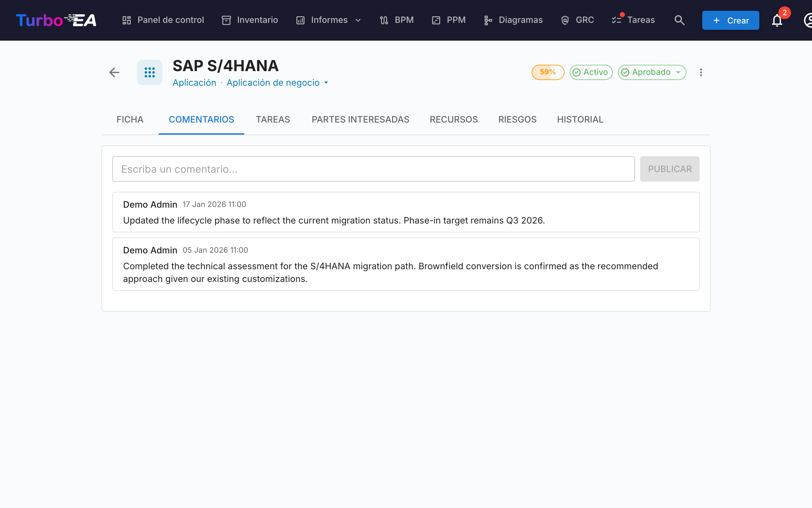
Task: Expand the Informes dropdown menu
Action: (x=329, y=20)
